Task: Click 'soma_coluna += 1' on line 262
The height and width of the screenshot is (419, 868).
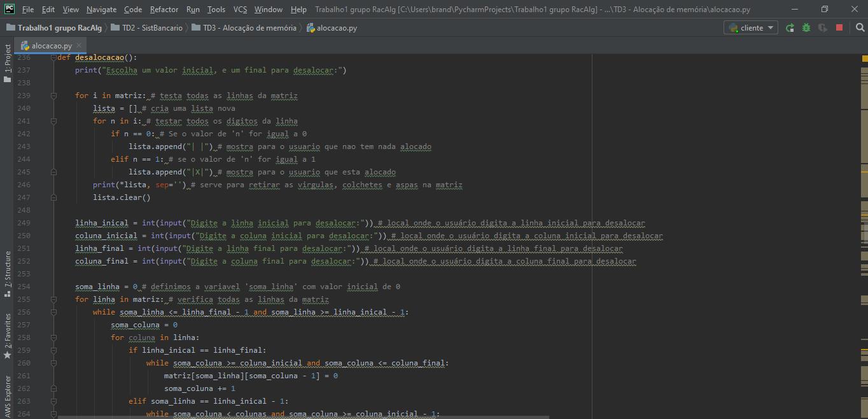Action: point(200,388)
